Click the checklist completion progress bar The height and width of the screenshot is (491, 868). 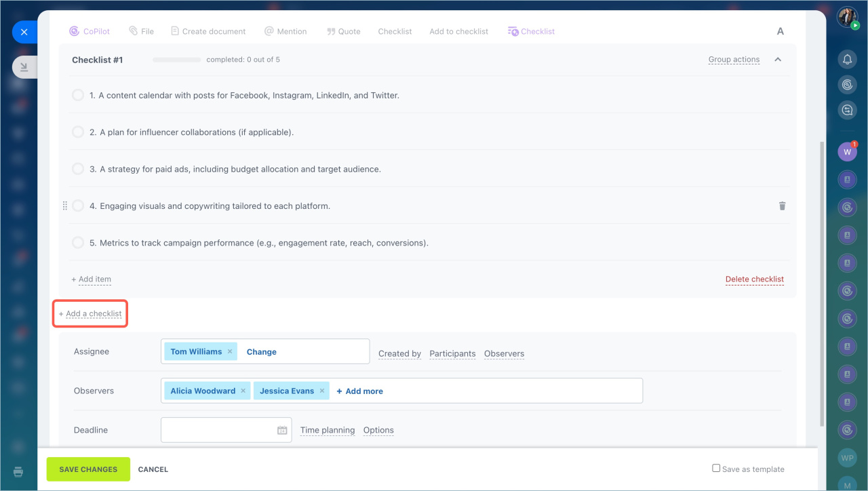[176, 60]
